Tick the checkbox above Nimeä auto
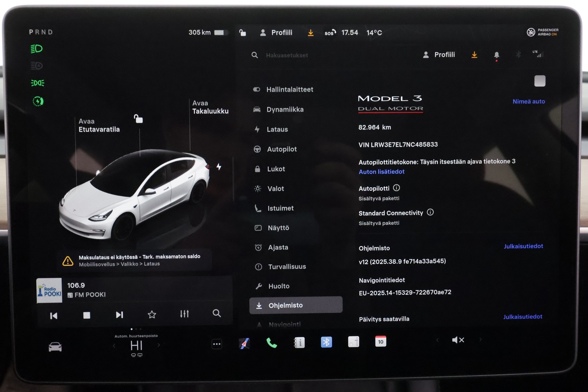Image resolution: width=588 pixels, height=392 pixels. 540,81
